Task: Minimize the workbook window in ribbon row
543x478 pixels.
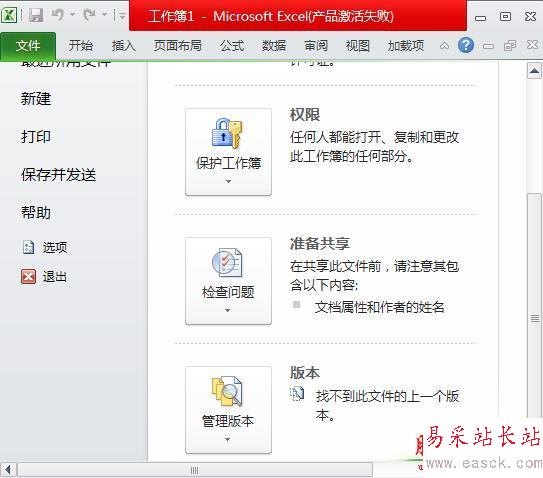Action: point(488,46)
